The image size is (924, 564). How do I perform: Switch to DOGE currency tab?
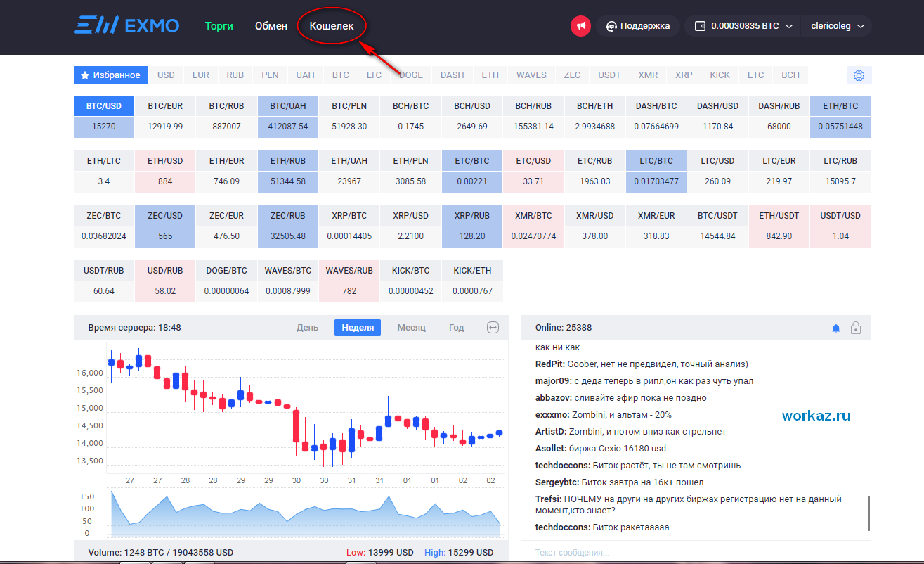(x=411, y=75)
